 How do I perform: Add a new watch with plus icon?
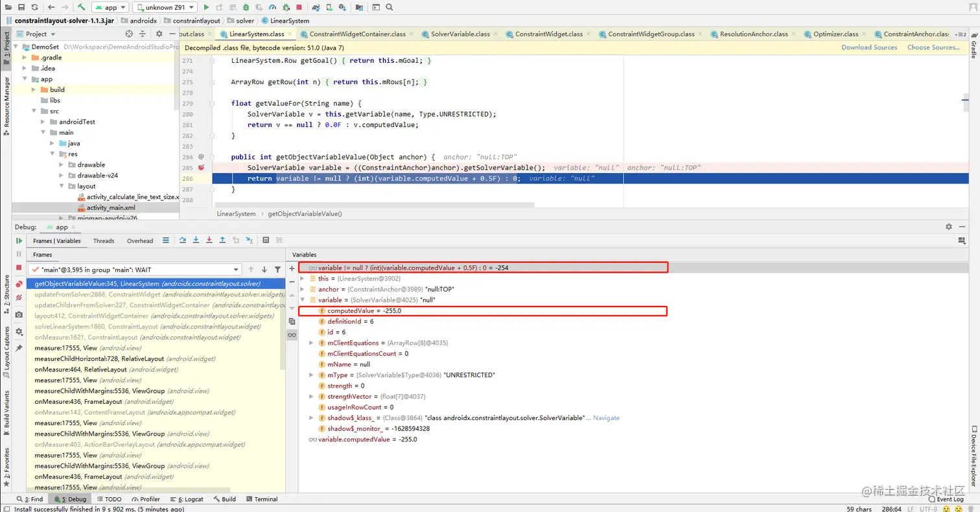pos(292,268)
